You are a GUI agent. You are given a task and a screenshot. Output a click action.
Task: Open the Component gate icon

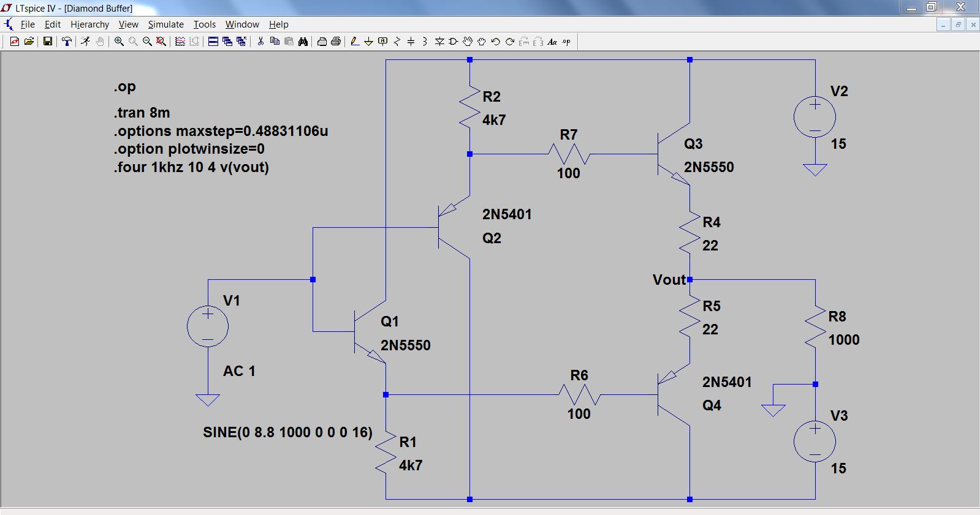point(453,42)
